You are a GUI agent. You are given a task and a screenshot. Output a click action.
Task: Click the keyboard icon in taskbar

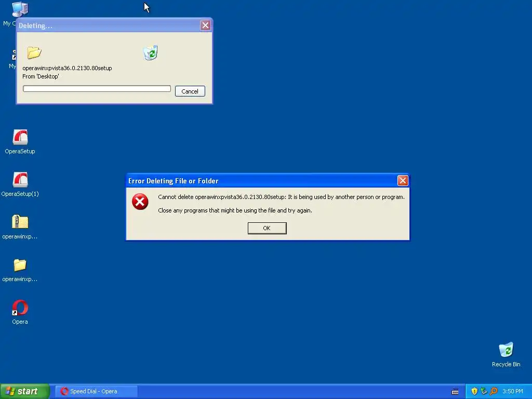click(x=455, y=392)
